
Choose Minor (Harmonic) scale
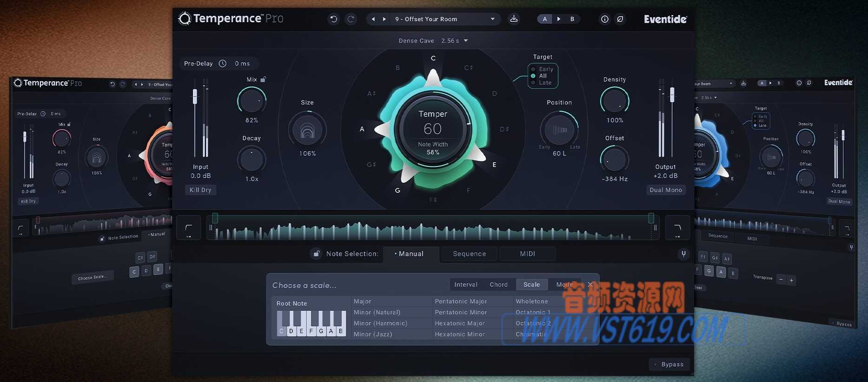click(x=391, y=323)
